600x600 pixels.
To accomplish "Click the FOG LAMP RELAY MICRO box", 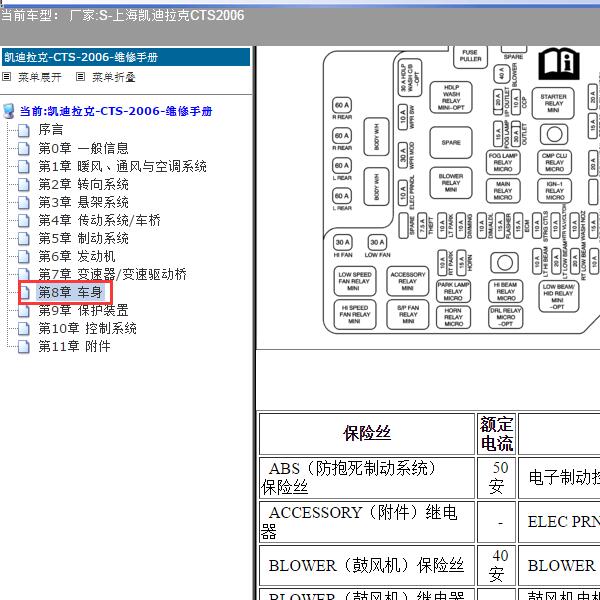I will tap(503, 163).
